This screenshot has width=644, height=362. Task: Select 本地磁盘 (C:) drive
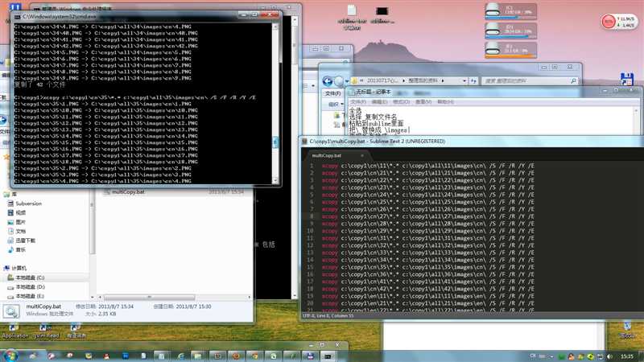26,278
